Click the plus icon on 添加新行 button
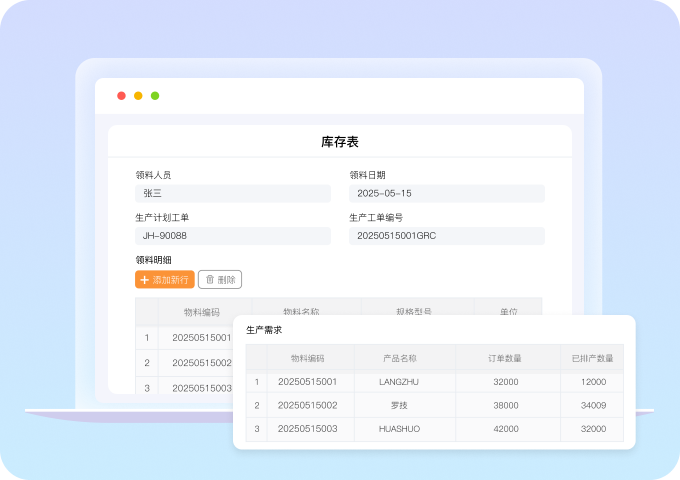The width and height of the screenshot is (680, 480). click(144, 280)
